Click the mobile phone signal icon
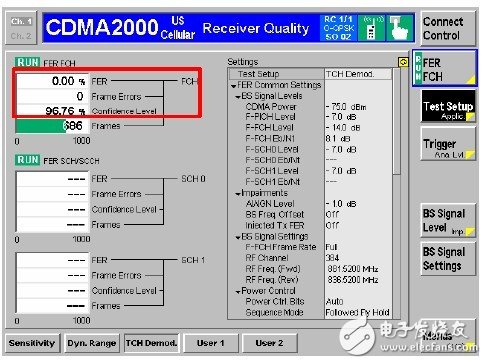487x364 pixels. 371,28
